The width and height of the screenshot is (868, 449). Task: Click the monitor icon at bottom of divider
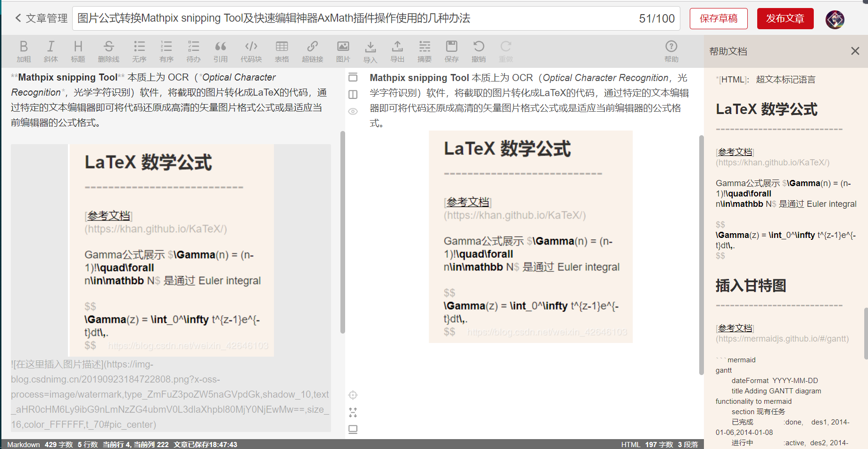(x=353, y=429)
